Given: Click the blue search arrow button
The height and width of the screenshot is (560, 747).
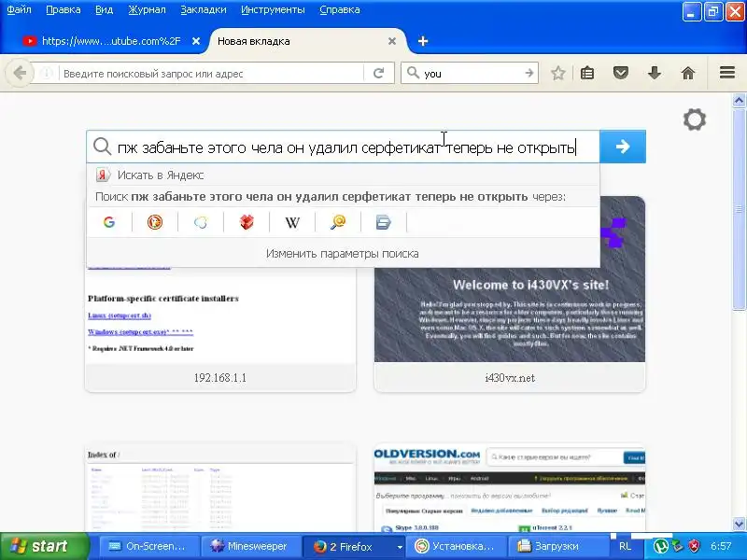Looking at the screenshot, I should click(623, 147).
